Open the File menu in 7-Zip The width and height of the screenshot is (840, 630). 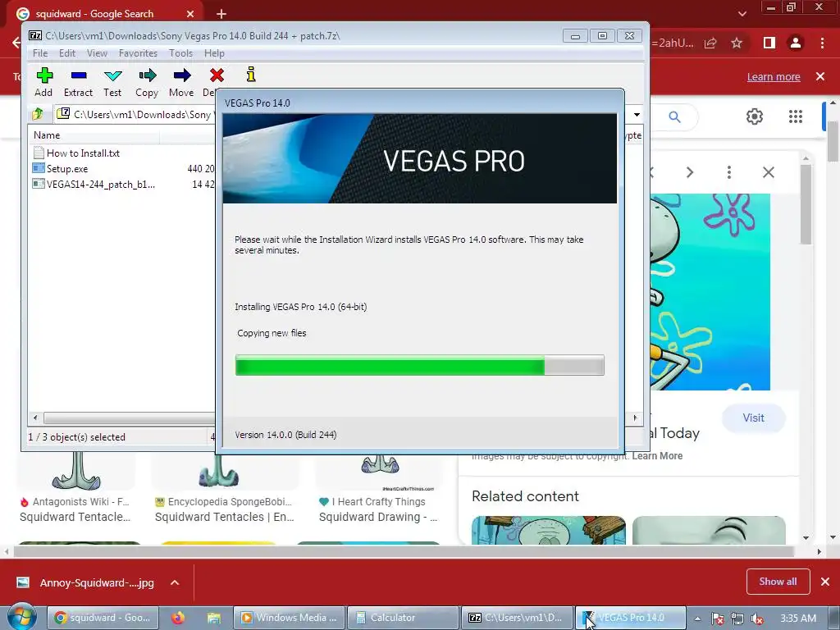[x=40, y=53]
